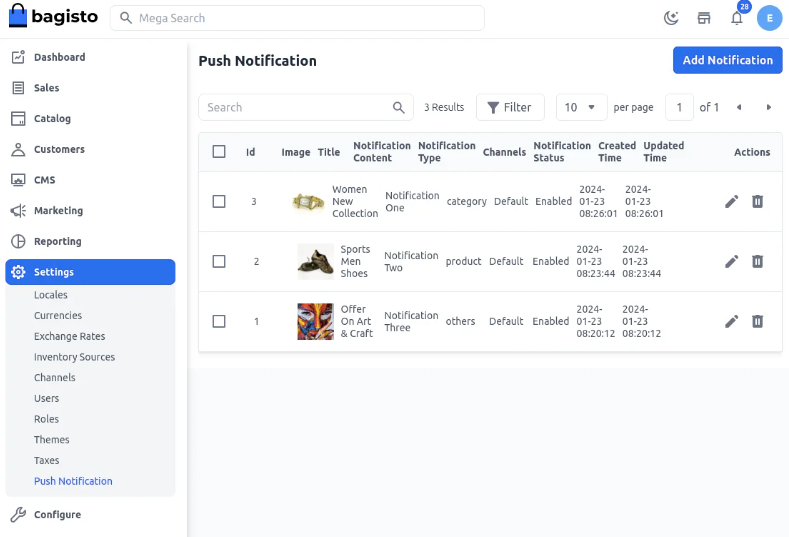Open the user profile avatar menu

(769, 18)
